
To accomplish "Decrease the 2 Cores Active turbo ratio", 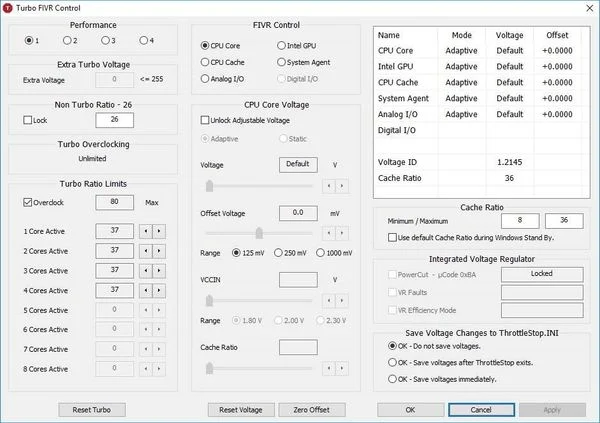I will (x=146, y=250).
